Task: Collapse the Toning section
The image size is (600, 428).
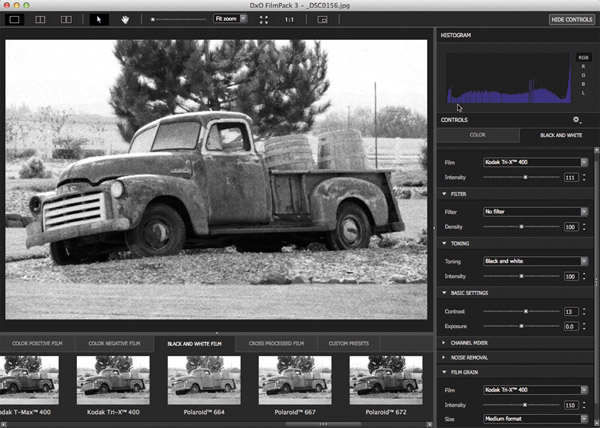Action: point(444,243)
